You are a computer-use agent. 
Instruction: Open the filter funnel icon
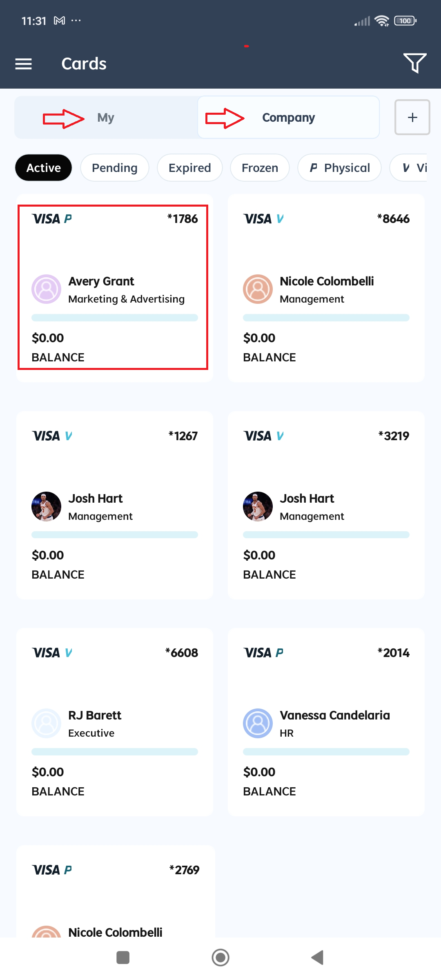[415, 63]
